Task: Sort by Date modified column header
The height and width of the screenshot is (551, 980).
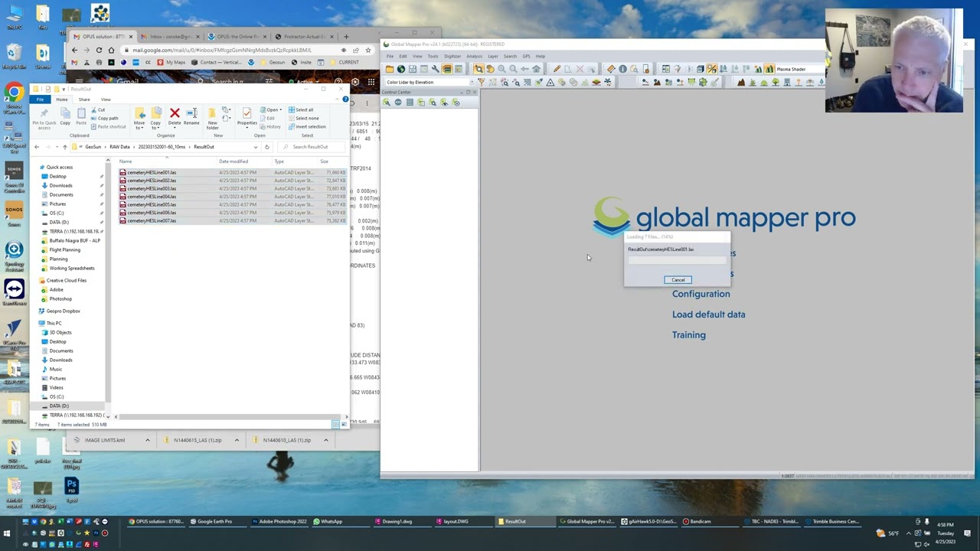Action: (233, 161)
